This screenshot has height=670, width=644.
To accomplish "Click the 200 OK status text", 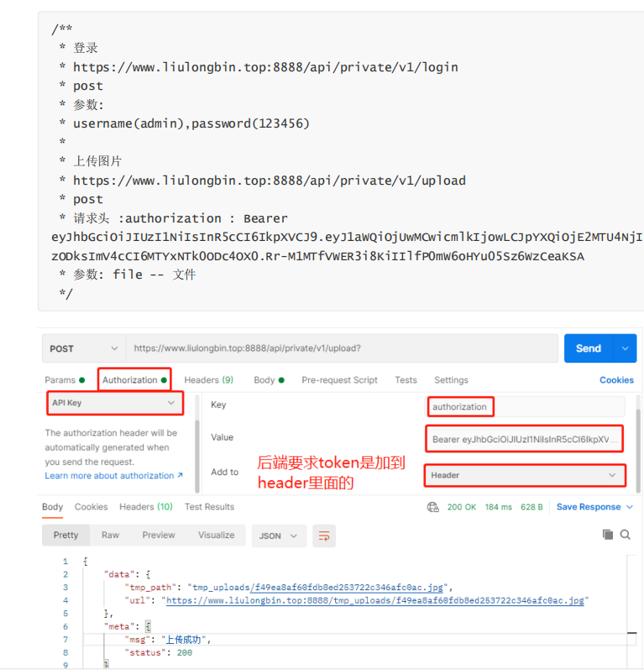I will (462, 507).
